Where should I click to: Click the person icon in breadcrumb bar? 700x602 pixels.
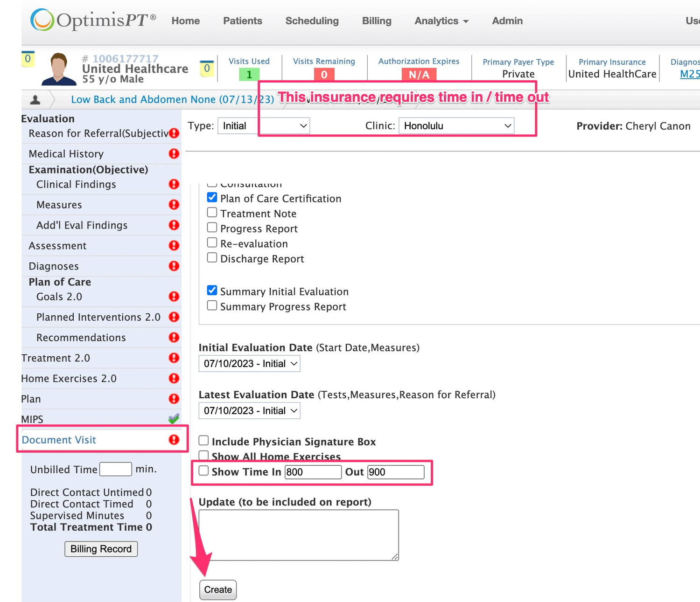(35, 100)
